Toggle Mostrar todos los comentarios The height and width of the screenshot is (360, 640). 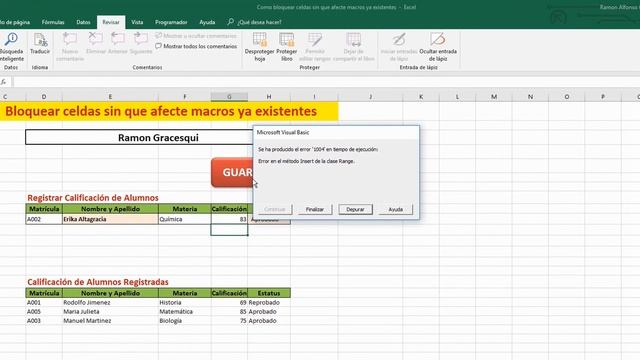(196, 47)
